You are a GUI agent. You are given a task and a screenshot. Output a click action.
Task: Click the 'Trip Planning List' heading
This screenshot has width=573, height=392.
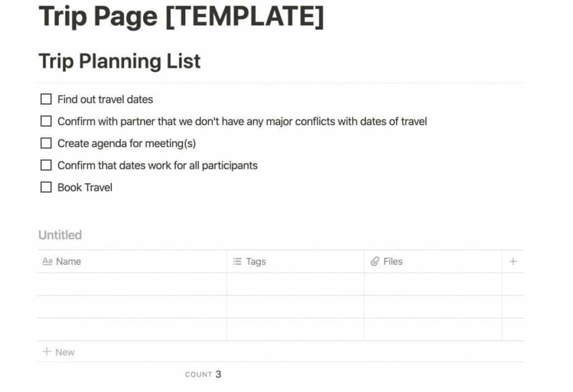tap(120, 61)
